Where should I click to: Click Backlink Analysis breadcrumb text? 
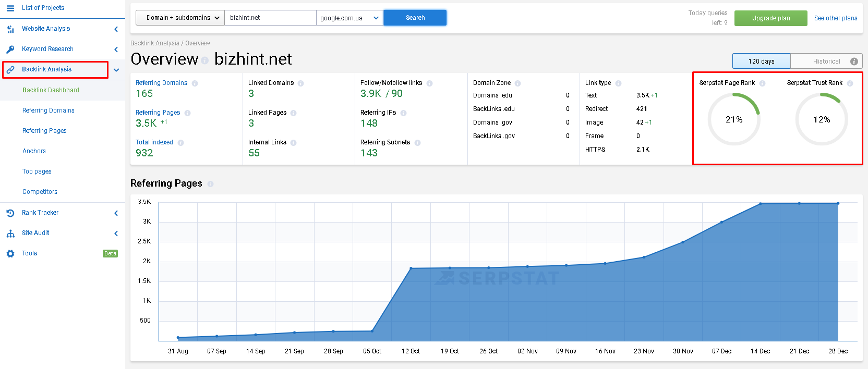point(155,43)
